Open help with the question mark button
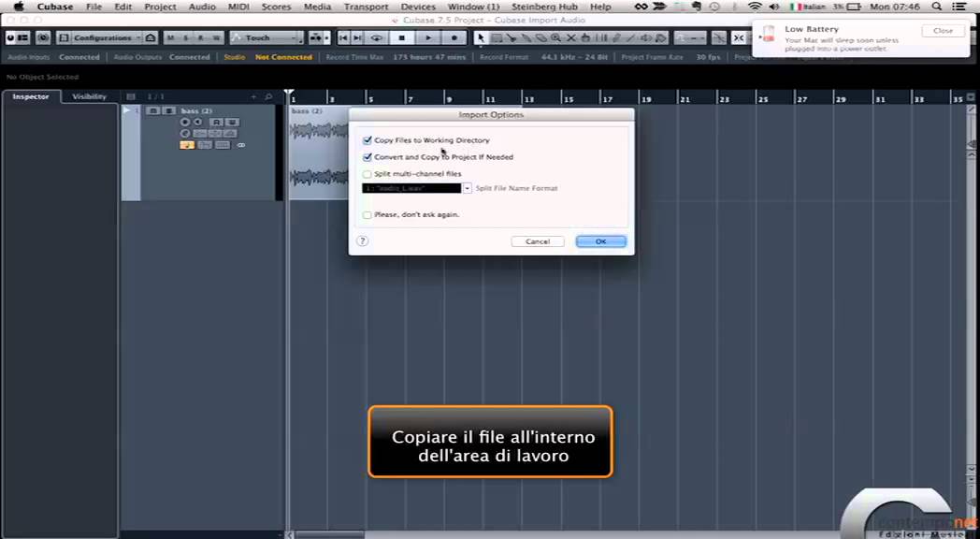The image size is (980, 539). [x=362, y=240]
